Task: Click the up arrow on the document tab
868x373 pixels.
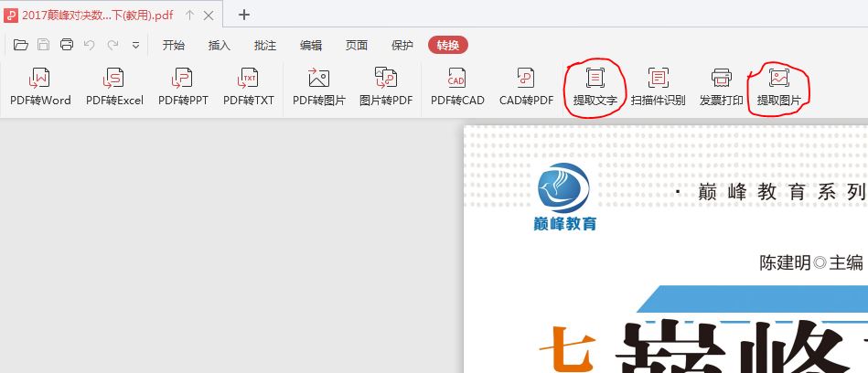Action: (189, 16)
